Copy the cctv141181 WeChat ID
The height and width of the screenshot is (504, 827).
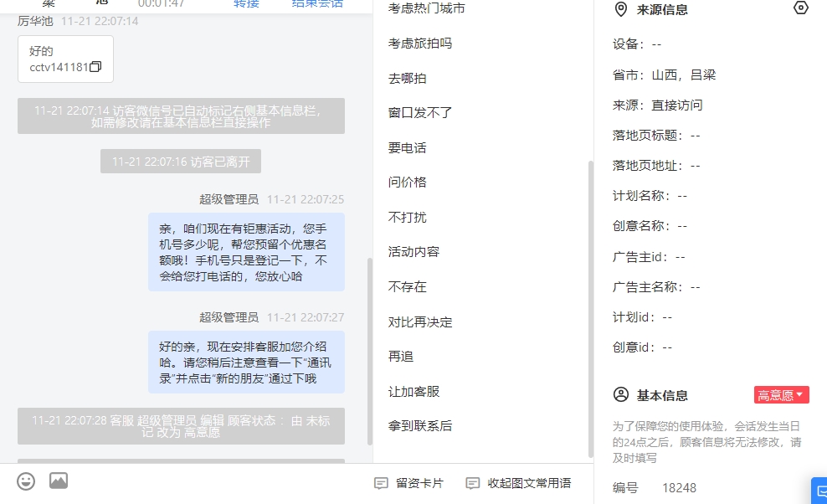[95, 66]
